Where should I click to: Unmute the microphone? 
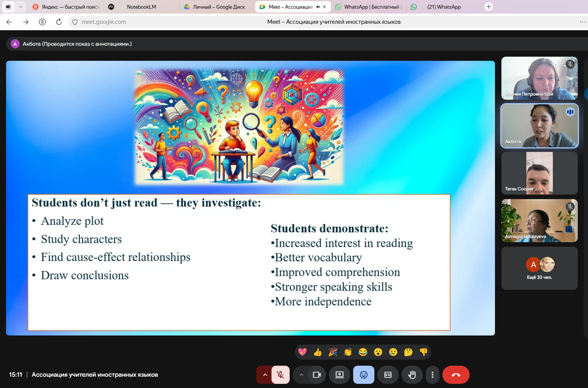[x=280, y=375]
